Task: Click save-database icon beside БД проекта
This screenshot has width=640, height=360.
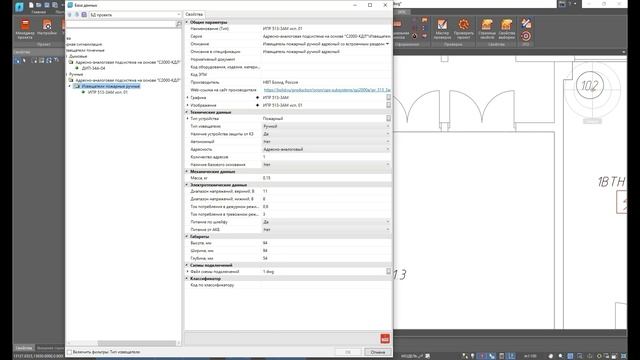Action: pos(84,15)
